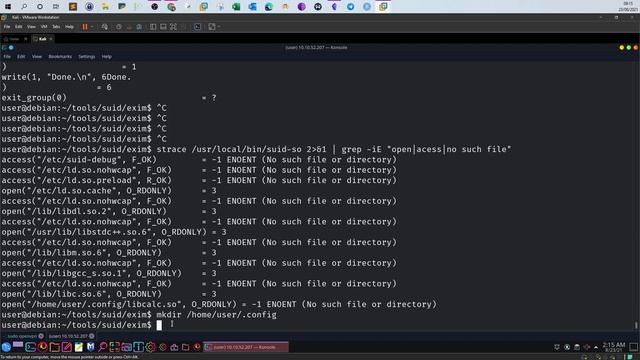Open Konsole Settings menu
Image resolution: width=640 pixels, height=360 pixels.
point(87,57)
